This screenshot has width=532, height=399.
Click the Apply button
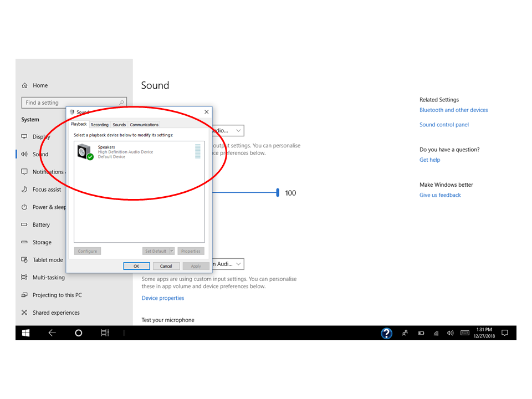pos(196,266)
